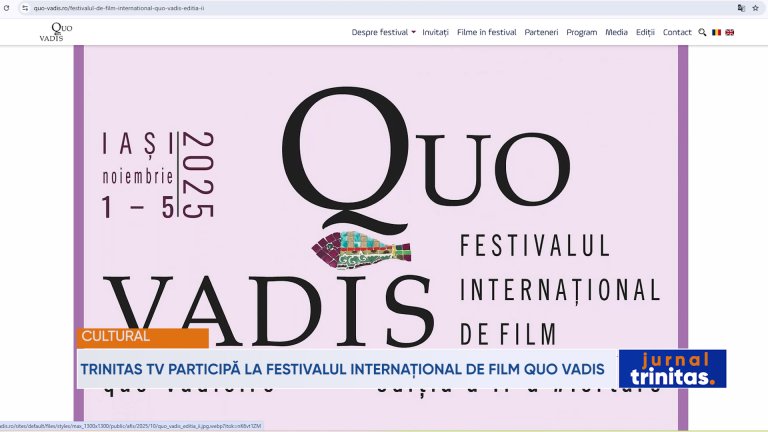Screen dimensions: 768x432
Task: Click the Contact link
Action: click(x=677, y=32)
